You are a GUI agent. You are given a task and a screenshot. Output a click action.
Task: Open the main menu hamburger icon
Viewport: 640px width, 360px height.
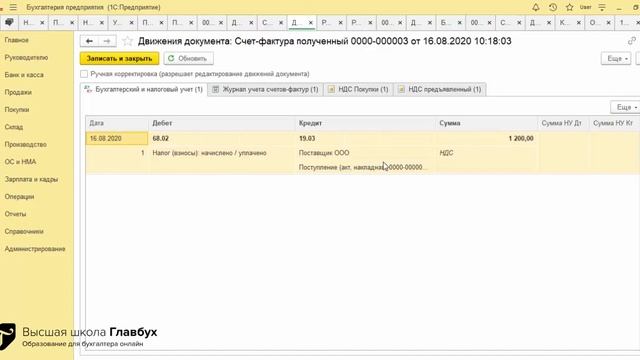click(x=13, y=7)
